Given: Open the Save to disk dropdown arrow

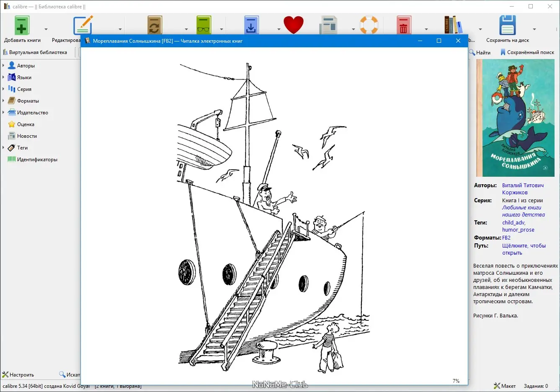Looking at the screenshot, I should tap(534, 29).
